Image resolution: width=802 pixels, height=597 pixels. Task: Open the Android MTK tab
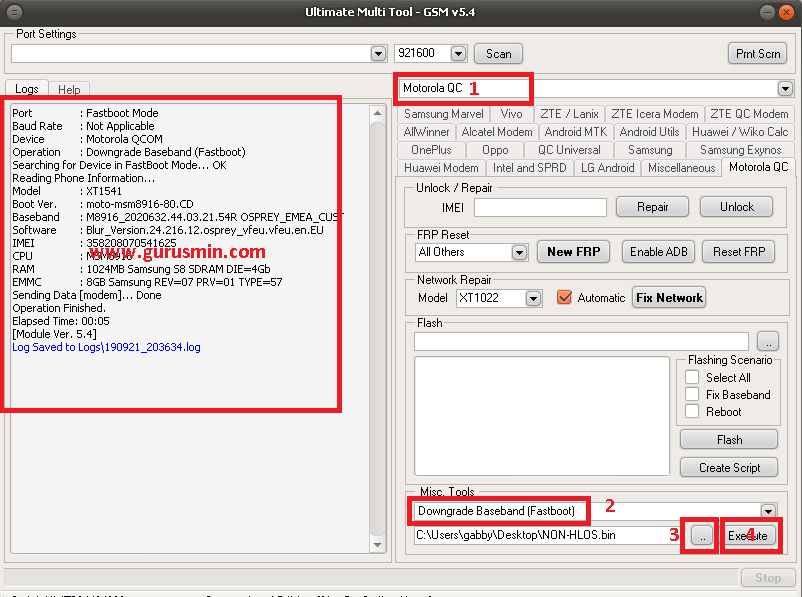575,132
